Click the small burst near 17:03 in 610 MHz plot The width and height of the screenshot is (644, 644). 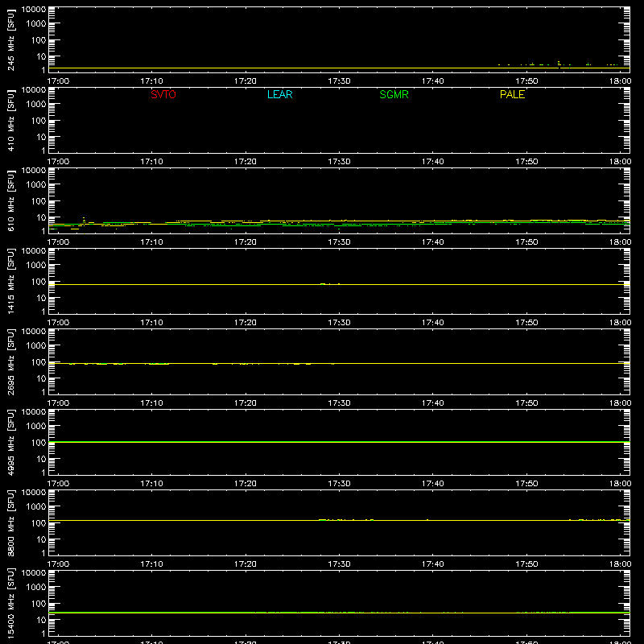click(84, 221)
